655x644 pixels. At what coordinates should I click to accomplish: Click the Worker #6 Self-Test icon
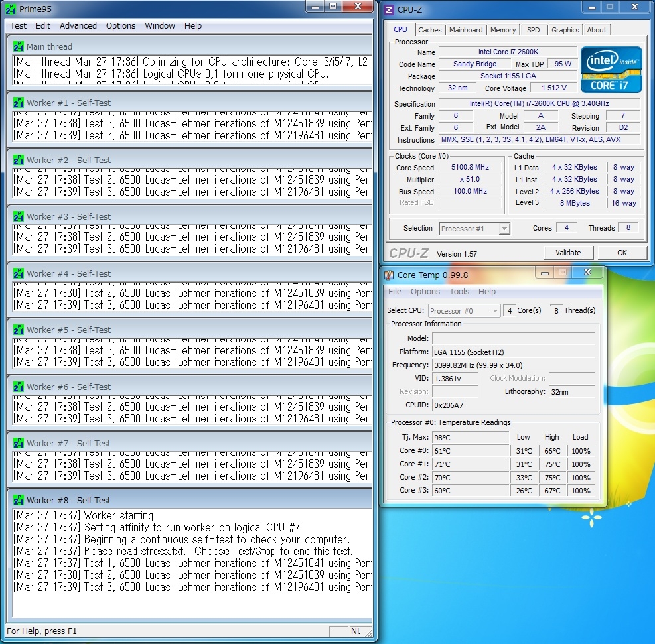pos(19,387)
